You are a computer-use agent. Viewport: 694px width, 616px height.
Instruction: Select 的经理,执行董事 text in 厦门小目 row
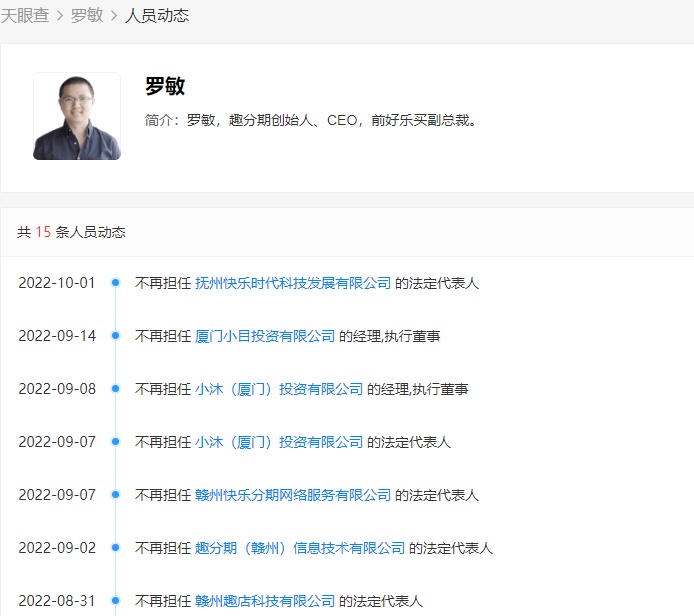(x=389, y=336)
